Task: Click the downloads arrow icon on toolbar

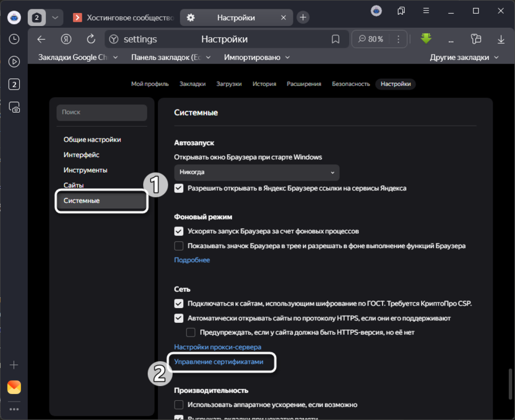Action: [x=501, y=38]
